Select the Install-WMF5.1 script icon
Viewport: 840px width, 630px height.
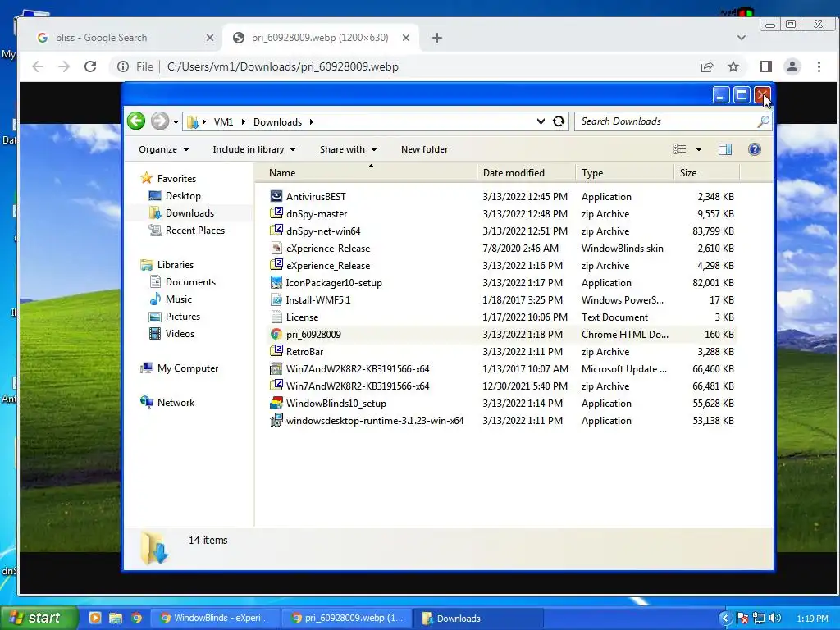pyautogui.click(x=276, y=299)
